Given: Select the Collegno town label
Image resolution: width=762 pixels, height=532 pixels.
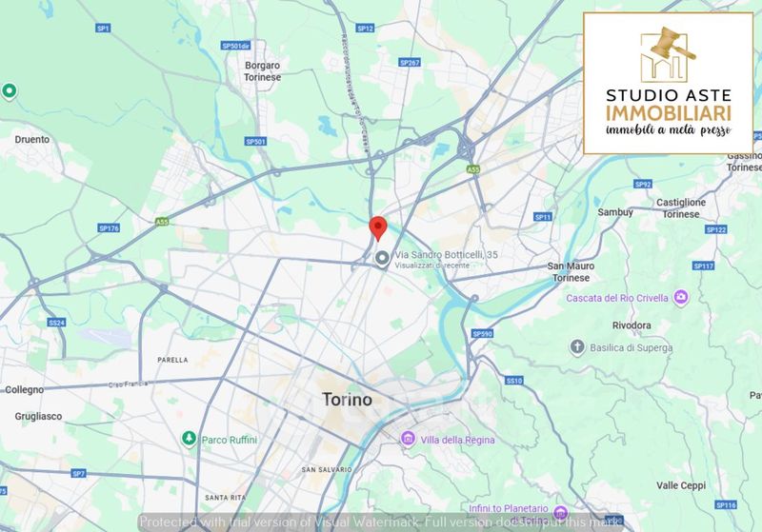Looking at the screenshot, I should click(25, 390).
